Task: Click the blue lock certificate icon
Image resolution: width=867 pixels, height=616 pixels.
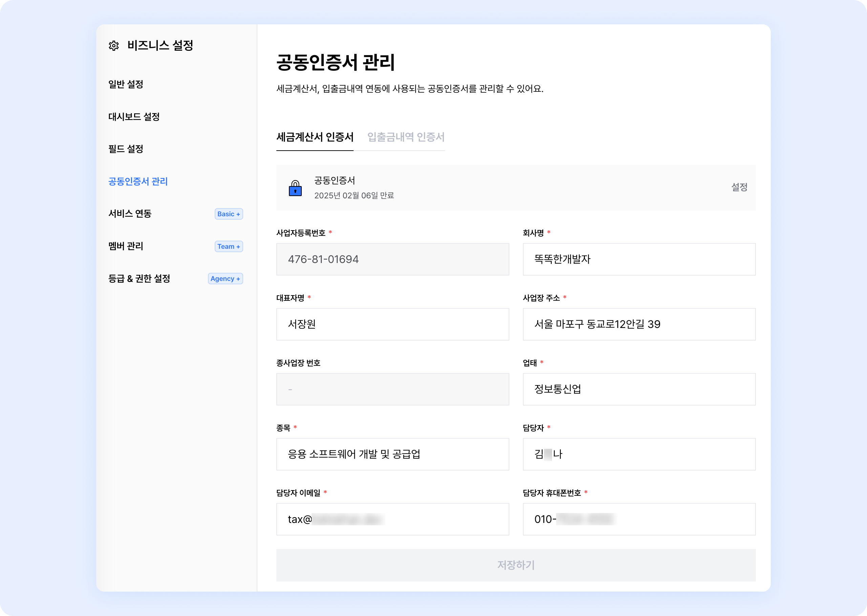Action: pyautogui.click(x=295, y=188)
